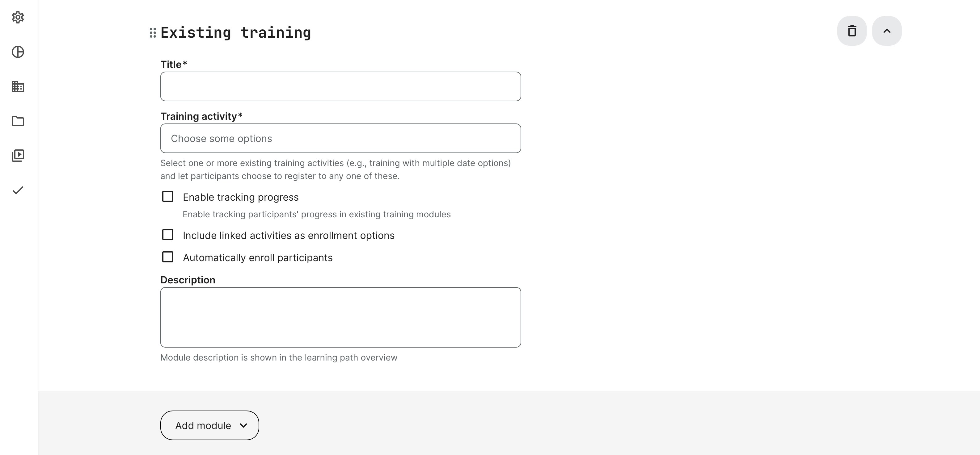Screen dimensions: 980x455
Task: Click the Include linked activities label text
Action: tap(288, 236)
